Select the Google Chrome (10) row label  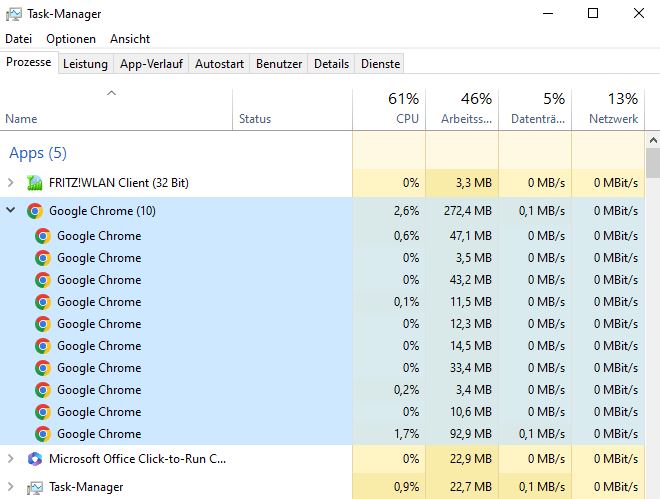(102, 211)
